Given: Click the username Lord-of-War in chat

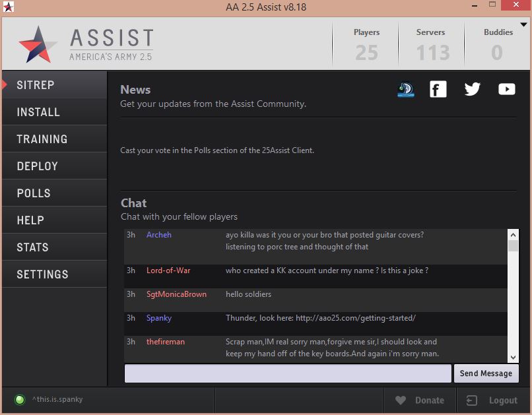Looking at the screenshot, I should pyautogui.click(x=168, y=271).
